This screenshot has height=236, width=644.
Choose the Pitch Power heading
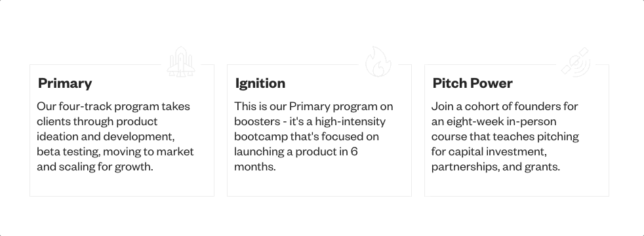473,83
